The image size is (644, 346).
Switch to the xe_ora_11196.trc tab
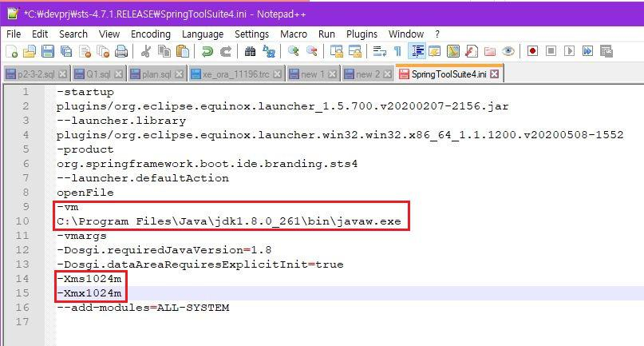236,74
